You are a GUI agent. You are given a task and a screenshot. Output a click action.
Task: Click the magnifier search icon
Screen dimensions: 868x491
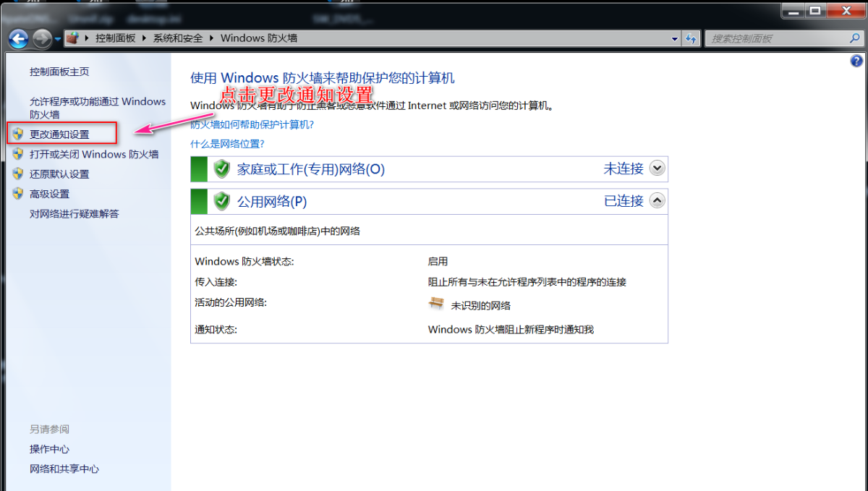[854, 38]
